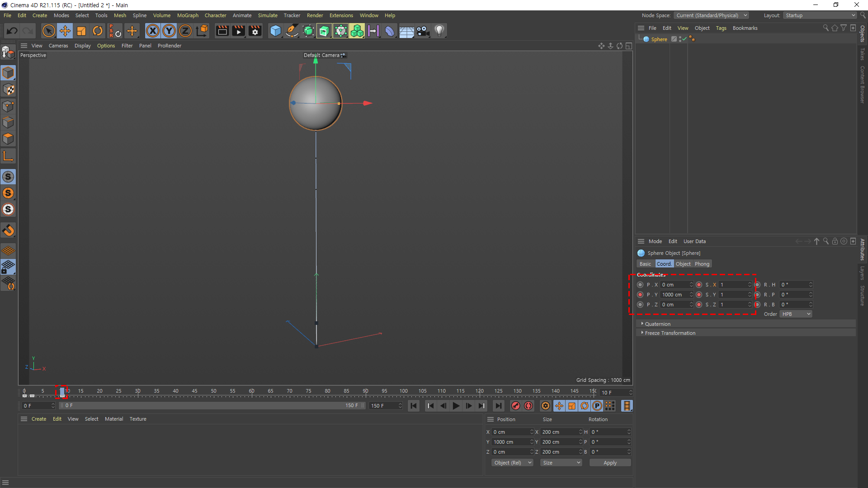This screenshot has height=488, width=868.
Task: Click the Apply button
Action: [610, 463]
